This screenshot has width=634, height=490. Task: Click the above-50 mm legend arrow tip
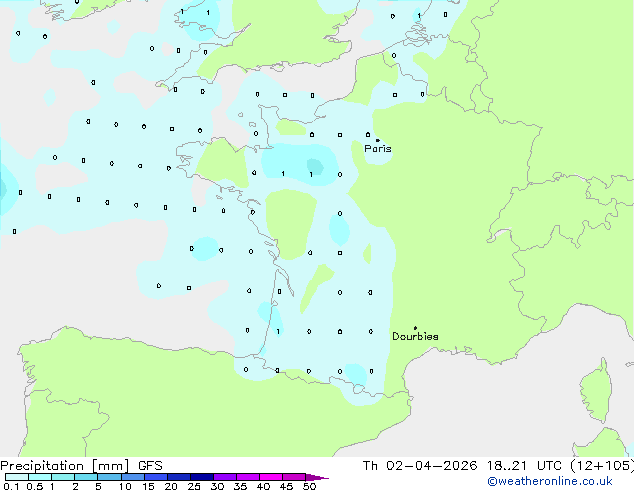pos(317,477)
